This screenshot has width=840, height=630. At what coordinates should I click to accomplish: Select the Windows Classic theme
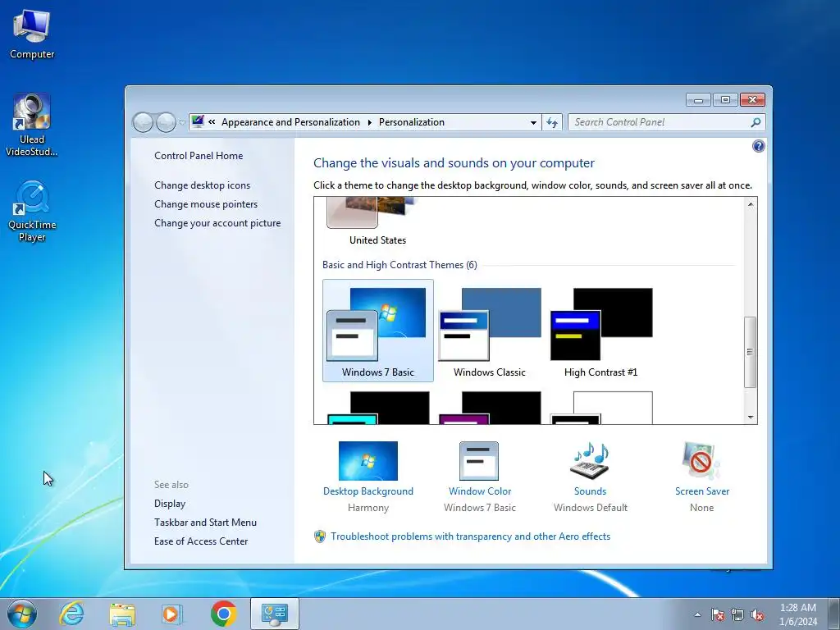coord(489,331)
